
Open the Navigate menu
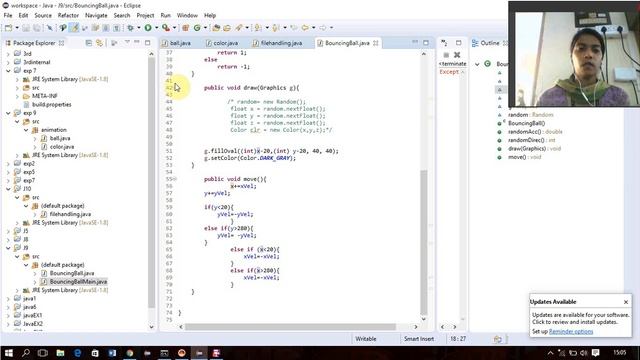click(96, 16)
